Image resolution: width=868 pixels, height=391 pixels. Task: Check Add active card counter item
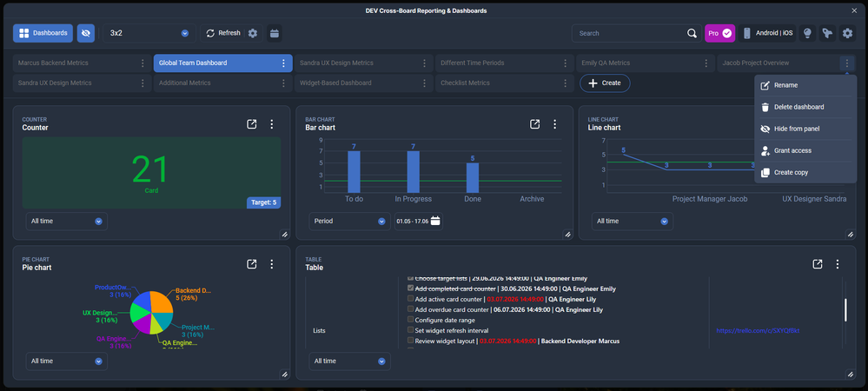coord(410,299)
